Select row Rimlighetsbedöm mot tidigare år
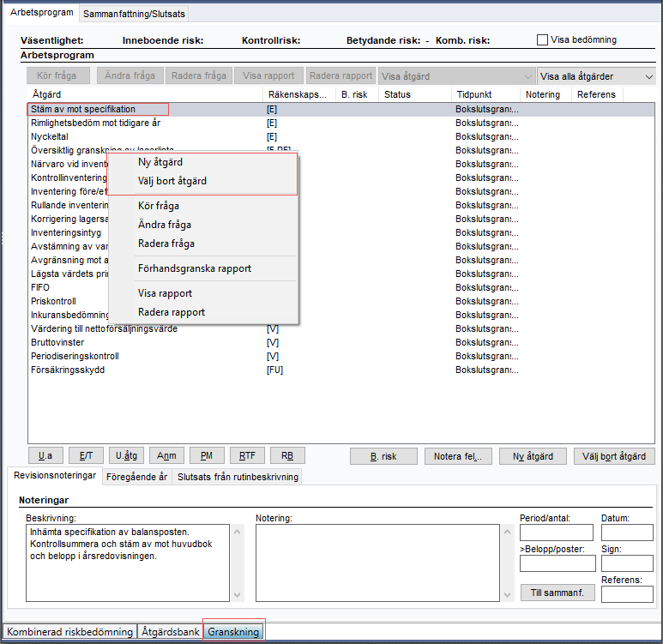663x644 pixels. click(x=341, y=123)
